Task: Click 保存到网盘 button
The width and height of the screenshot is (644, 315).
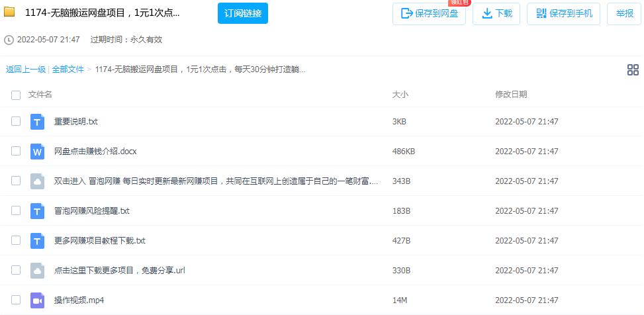Action: (x=429, y=13)
